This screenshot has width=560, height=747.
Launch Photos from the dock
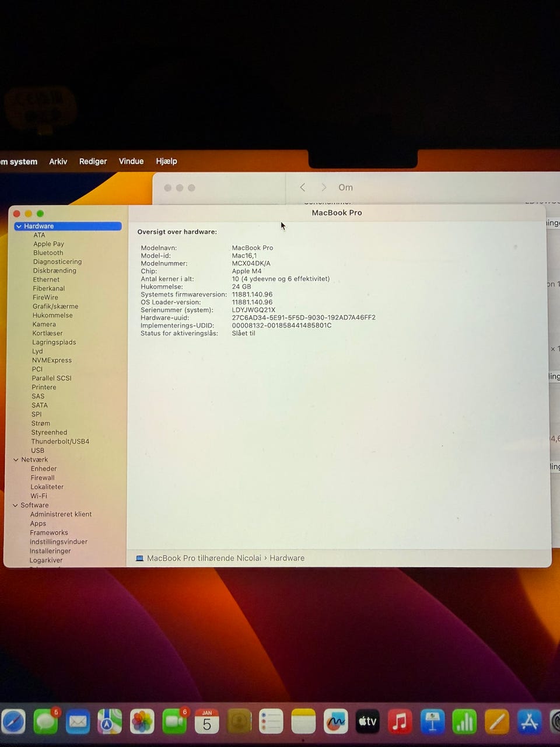142,722
